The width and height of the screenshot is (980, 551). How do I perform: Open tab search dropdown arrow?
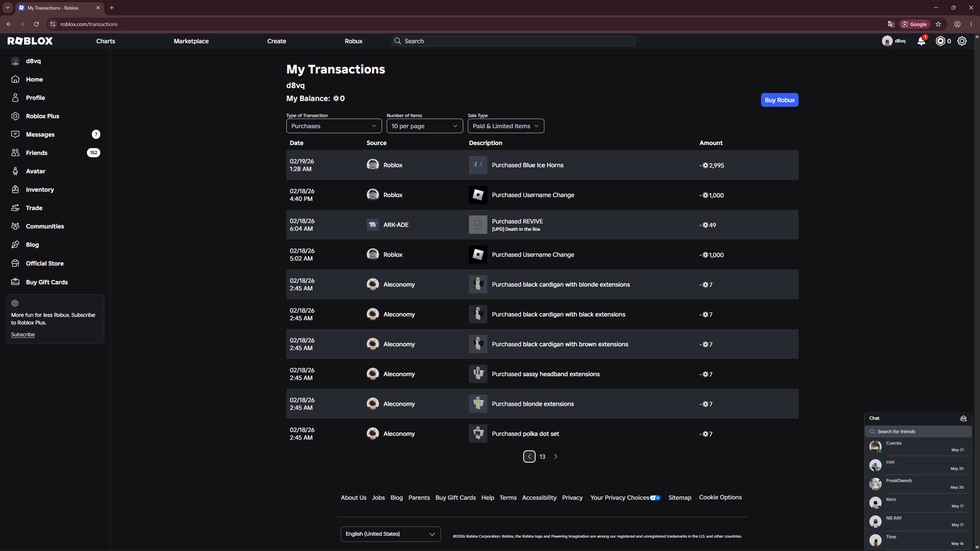pyautogui.click(x=7, y=8)
